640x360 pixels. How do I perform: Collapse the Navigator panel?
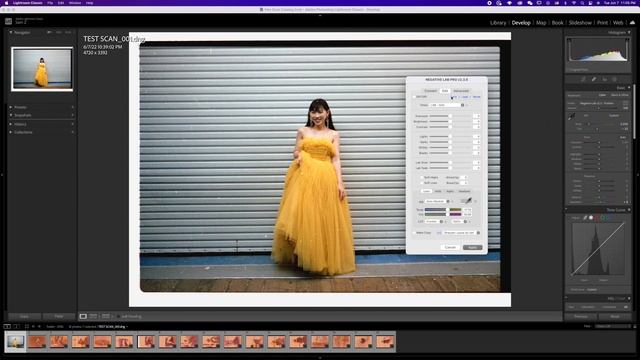(11, 32)
